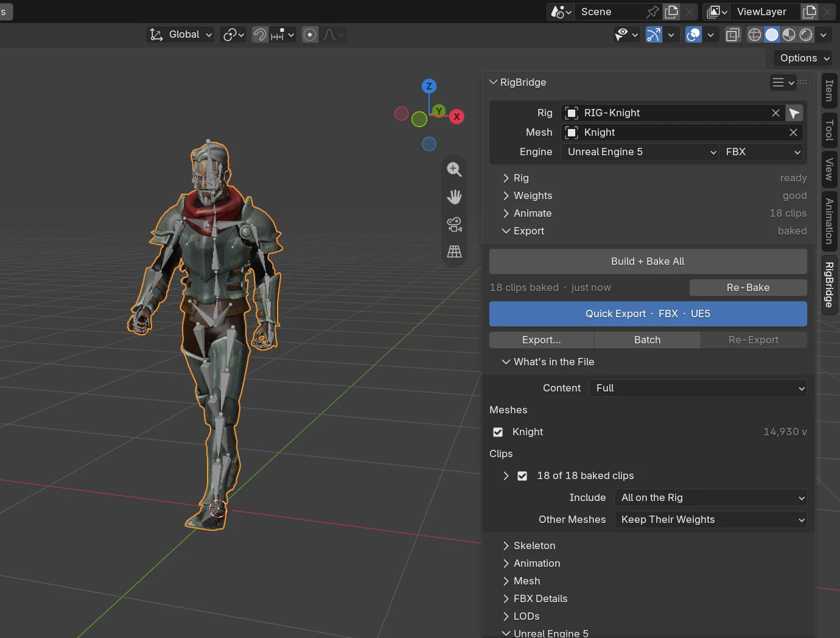Activate the pan hand viewport icon

click(454, 197)
